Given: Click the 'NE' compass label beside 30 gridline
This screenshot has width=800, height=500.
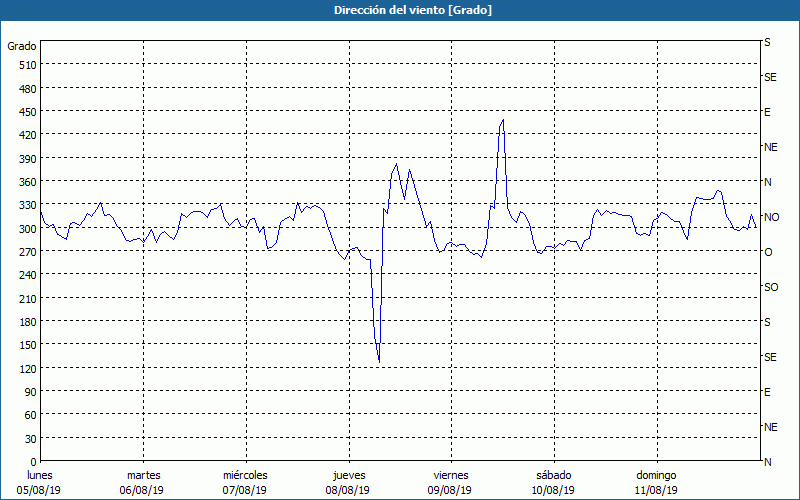Looking at the screenshot, I should 771,427.
